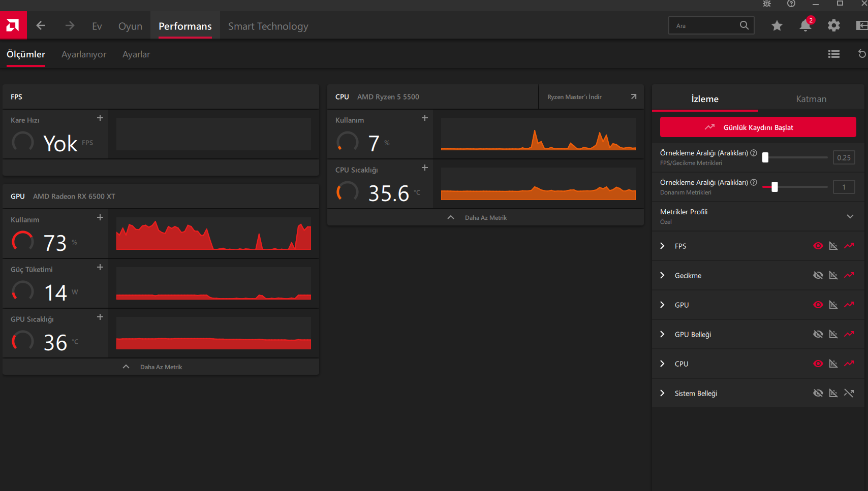Add CPU Sıcaklığı metric with plus
This screenshot has width=868, height=491.
pyautogui.click(x=425, y=168)
